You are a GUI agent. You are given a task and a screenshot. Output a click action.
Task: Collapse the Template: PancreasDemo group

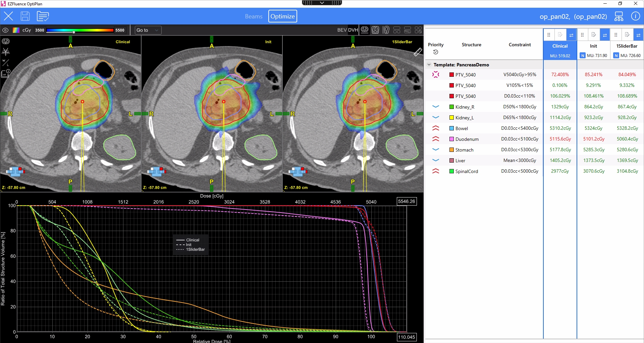(429, 65)
